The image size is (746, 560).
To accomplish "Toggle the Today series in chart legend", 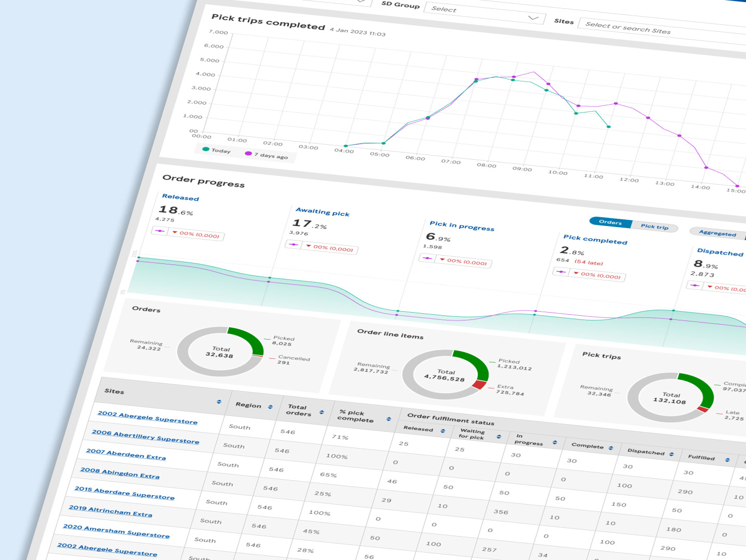I will pos(216,150).
